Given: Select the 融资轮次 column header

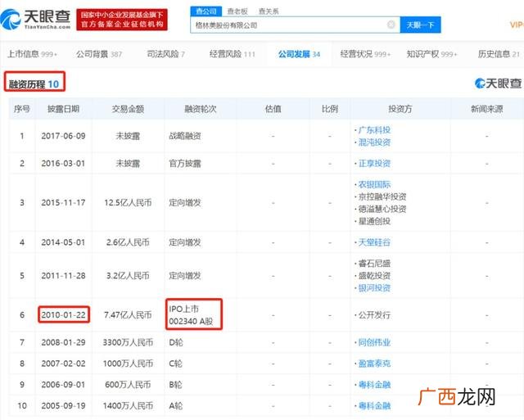Looking at the screenshot, I should point(201,109).
